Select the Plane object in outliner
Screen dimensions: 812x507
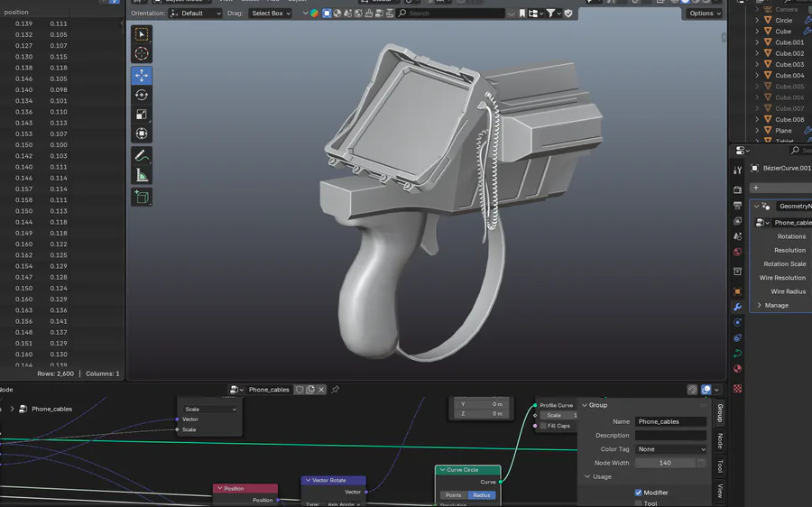(x=783, y=131)
